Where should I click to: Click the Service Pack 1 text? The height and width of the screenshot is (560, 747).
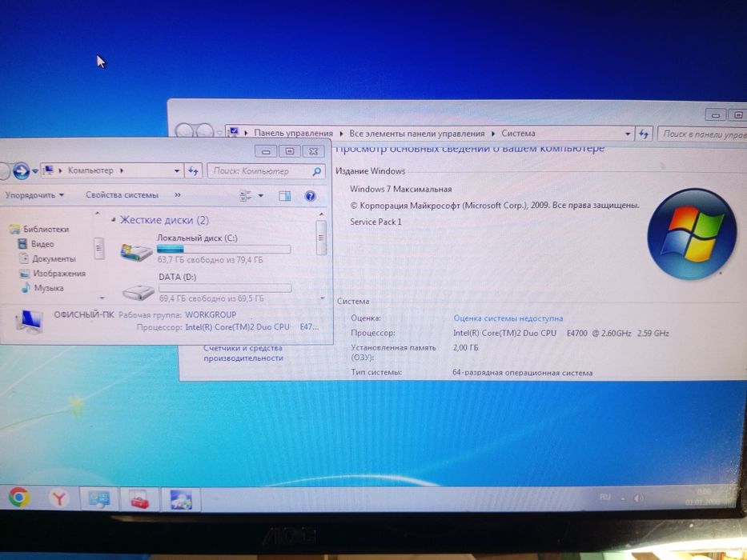coord(376,222)
